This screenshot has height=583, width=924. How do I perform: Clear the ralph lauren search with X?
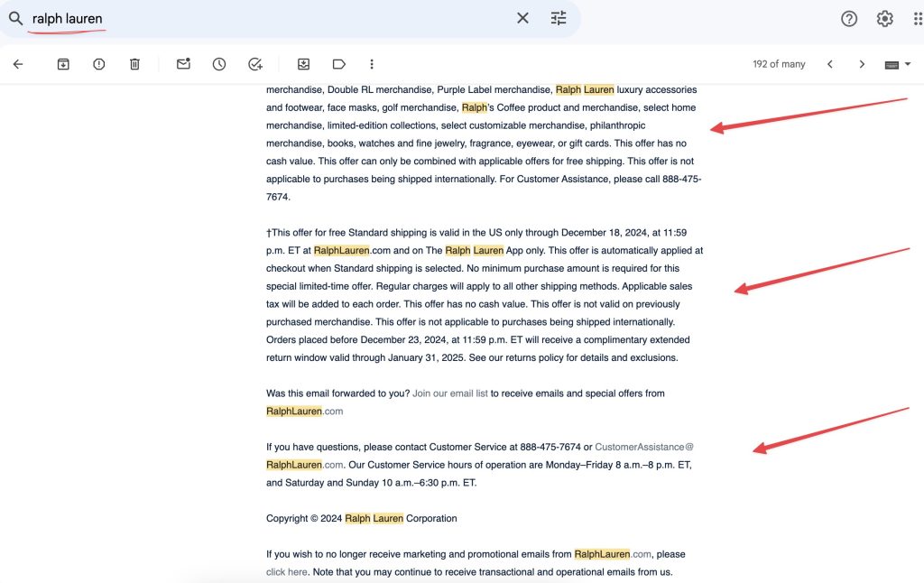pyautogui.click(x=522, y=17)
